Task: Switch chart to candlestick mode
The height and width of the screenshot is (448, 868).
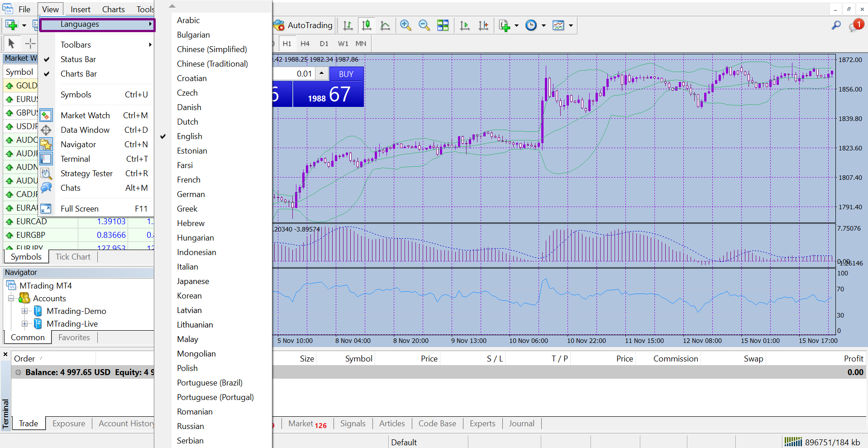Action: (x=367, y=25)
